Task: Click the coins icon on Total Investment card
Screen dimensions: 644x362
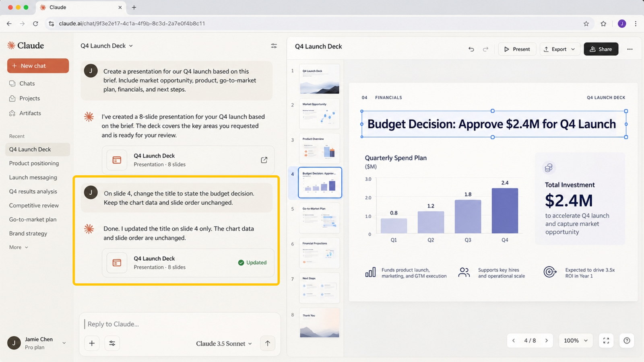Action: [x=549, y=168]
